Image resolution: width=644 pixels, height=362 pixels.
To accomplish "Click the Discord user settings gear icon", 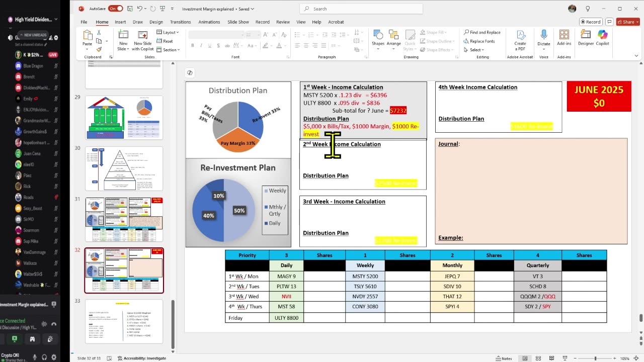I will point(54,356).
